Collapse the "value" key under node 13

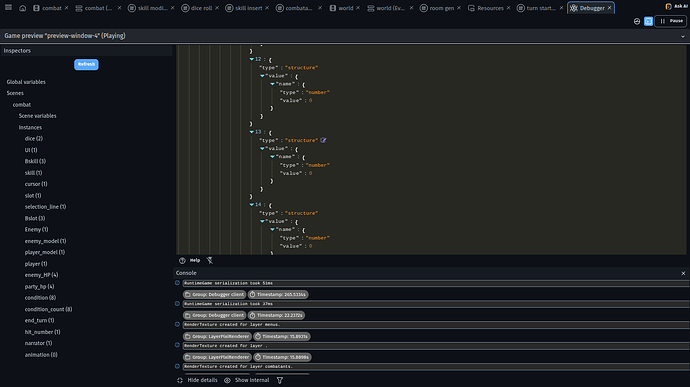[262, 148]
